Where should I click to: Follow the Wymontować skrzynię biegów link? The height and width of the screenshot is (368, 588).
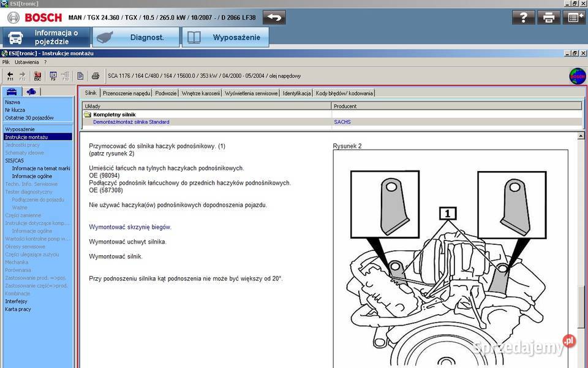coord(130,227)
